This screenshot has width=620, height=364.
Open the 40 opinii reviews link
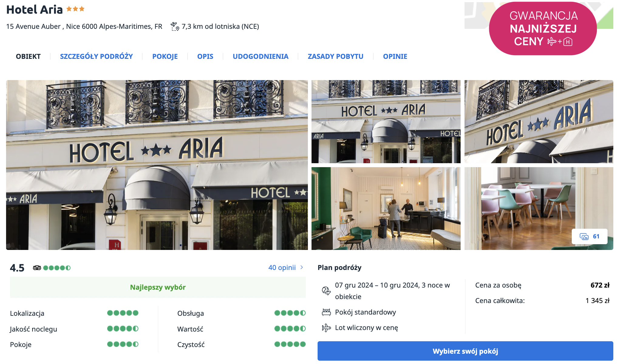pos(282,268)
